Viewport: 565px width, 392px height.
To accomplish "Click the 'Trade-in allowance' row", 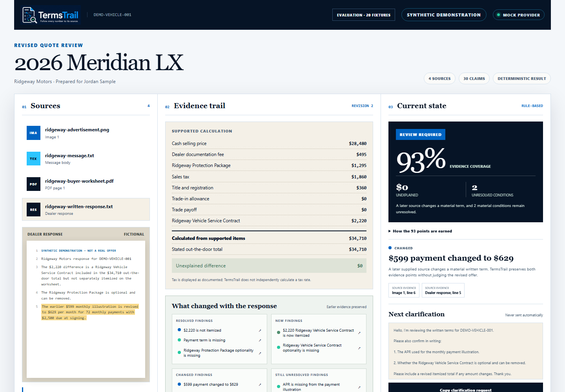I will pos(269,199).
